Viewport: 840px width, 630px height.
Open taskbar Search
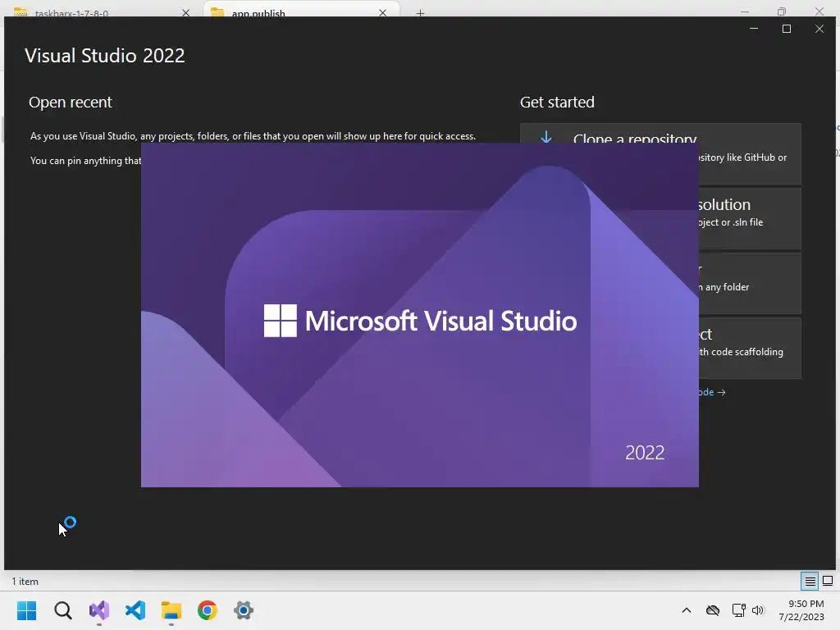point(62,610)
